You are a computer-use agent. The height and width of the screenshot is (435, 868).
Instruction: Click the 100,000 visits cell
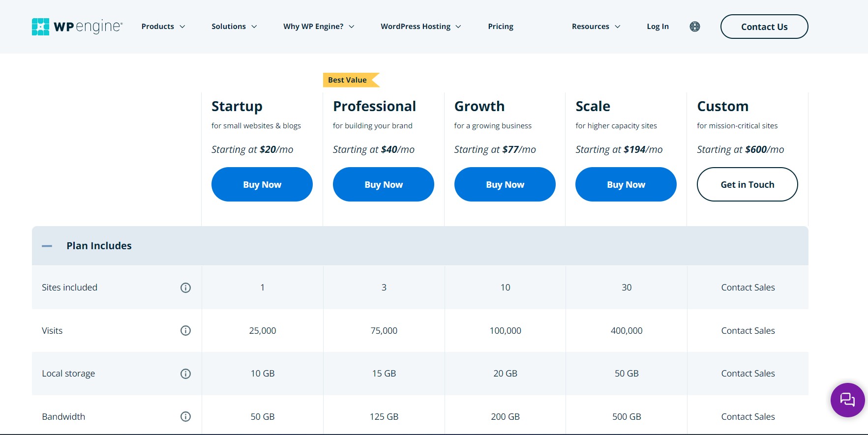click(506, 331)
